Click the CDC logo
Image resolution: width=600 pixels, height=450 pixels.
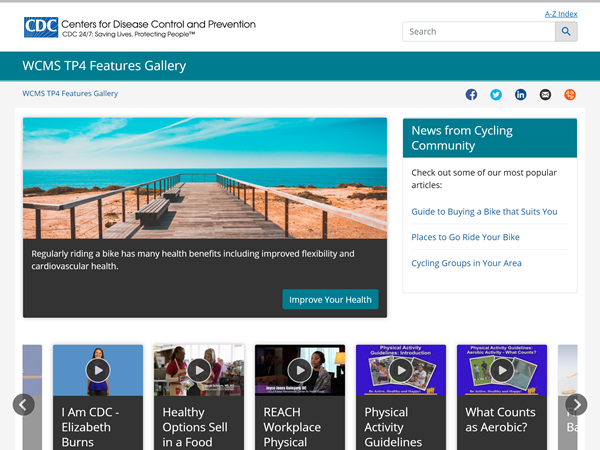tap(41, 27)
